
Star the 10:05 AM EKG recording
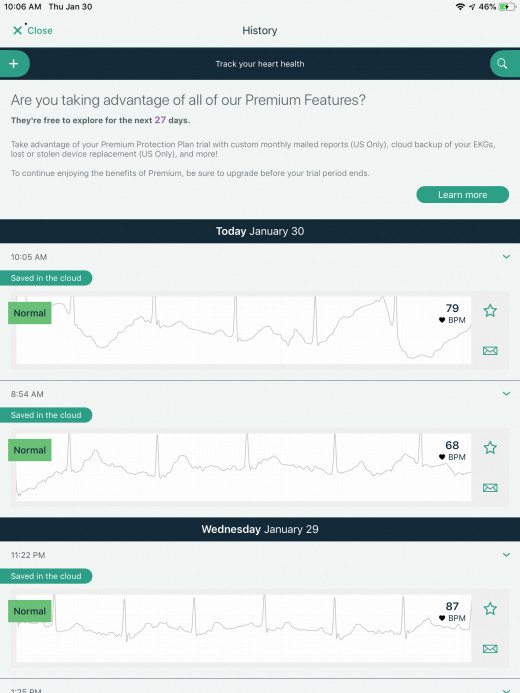point(490,311)
